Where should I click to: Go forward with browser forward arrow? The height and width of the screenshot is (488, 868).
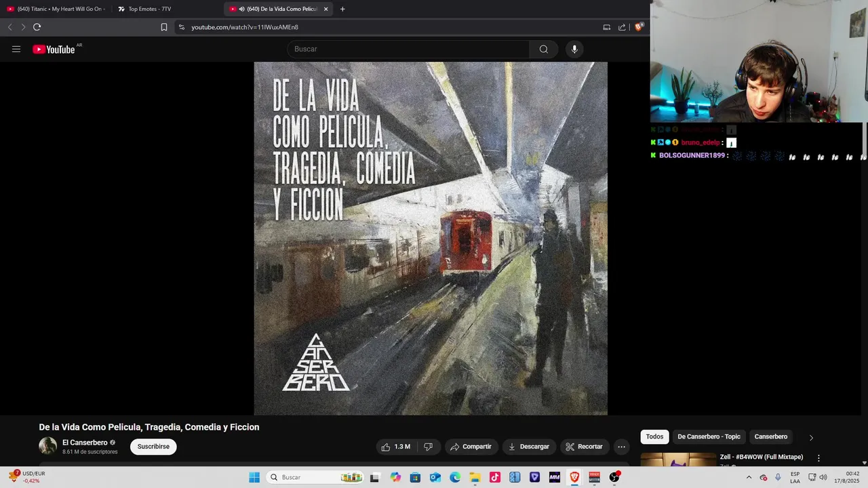pos(22,27)
